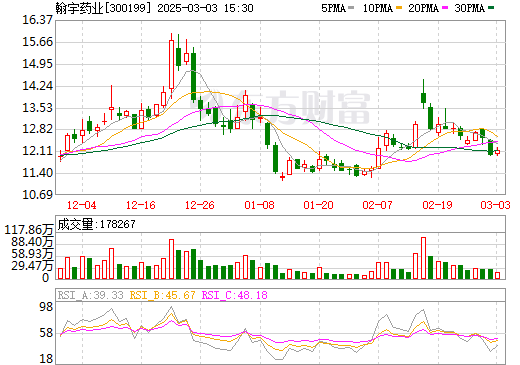The width and height of the screenshot is (520, 365).
Task: Click the tallest red volume bar in February
Action: click(423, 258)
